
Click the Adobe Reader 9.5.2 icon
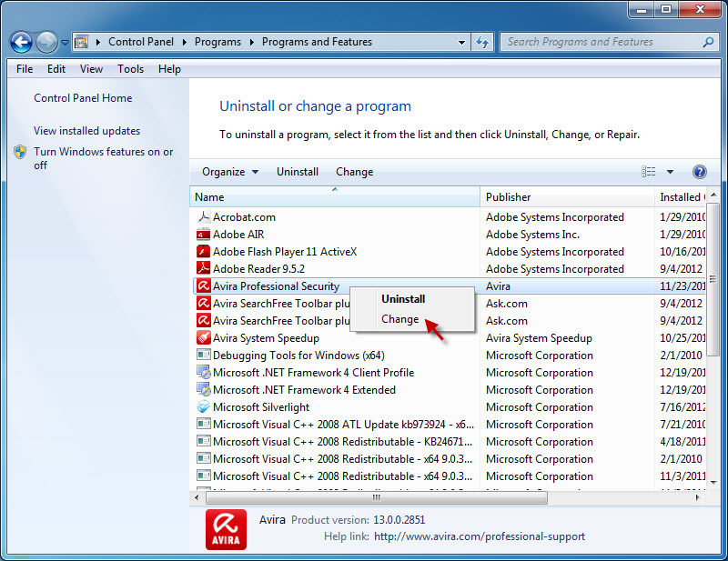(x=203, y=268)
